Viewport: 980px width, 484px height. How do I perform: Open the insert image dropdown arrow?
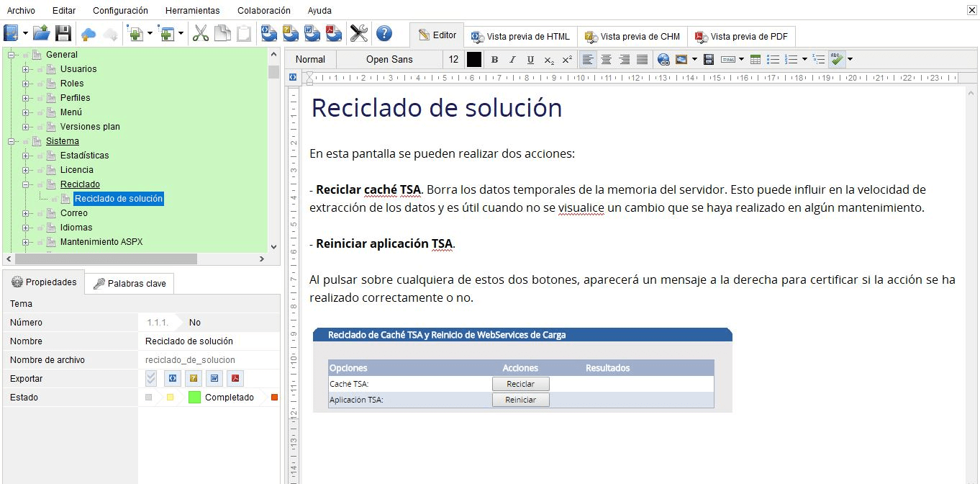pyautogui.click(x=694, y=60)
